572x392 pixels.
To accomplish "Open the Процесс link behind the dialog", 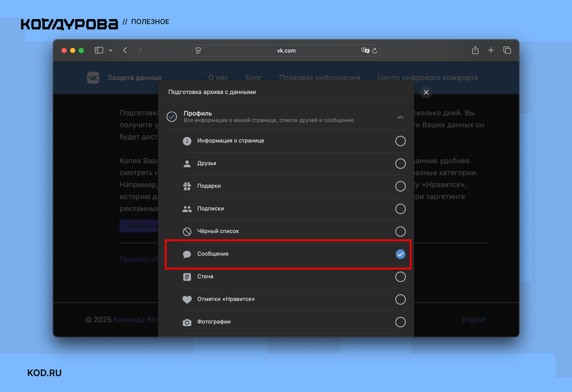I will tap(139, 259).
